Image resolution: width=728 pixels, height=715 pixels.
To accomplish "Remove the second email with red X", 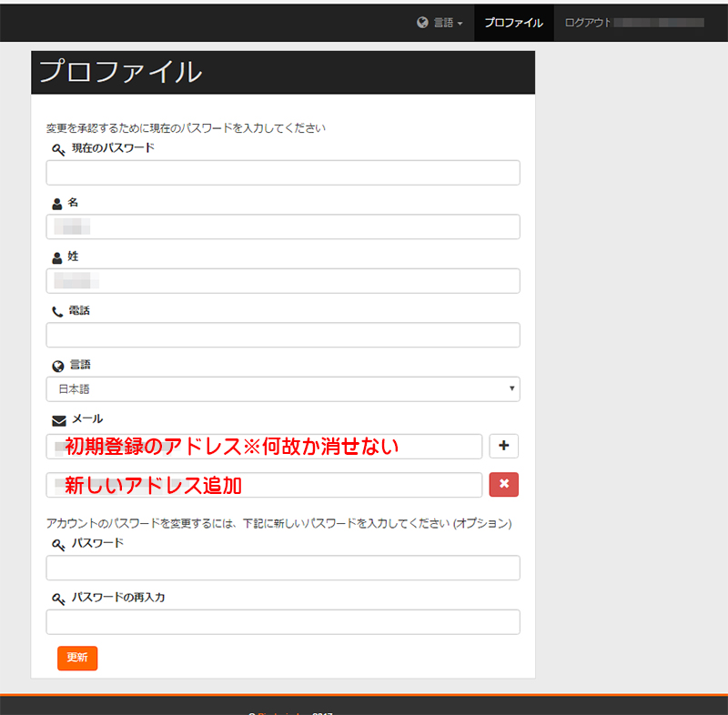I will click(503, 485).
